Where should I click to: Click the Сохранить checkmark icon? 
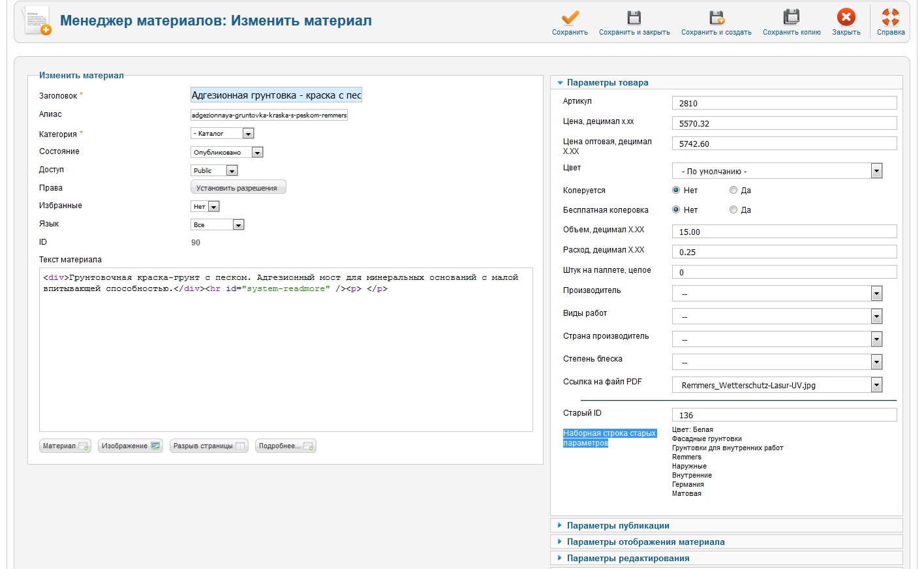(x=570, y=18)
